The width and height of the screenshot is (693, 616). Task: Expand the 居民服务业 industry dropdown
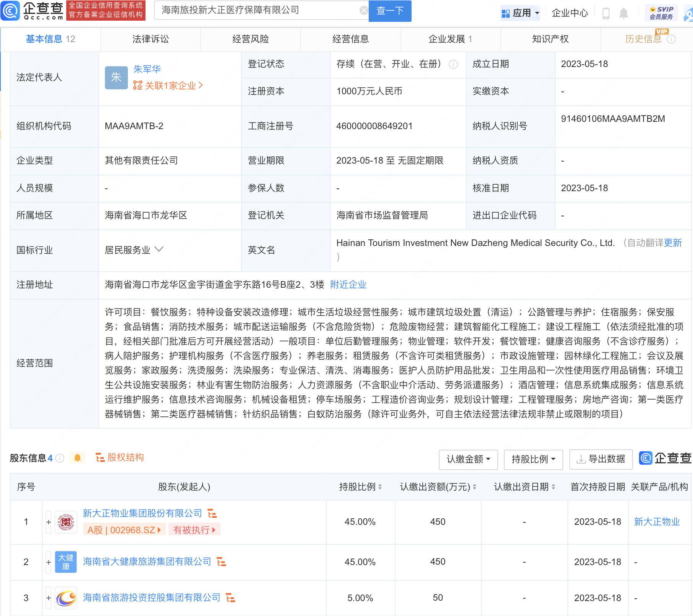click(x=159, y=249)
